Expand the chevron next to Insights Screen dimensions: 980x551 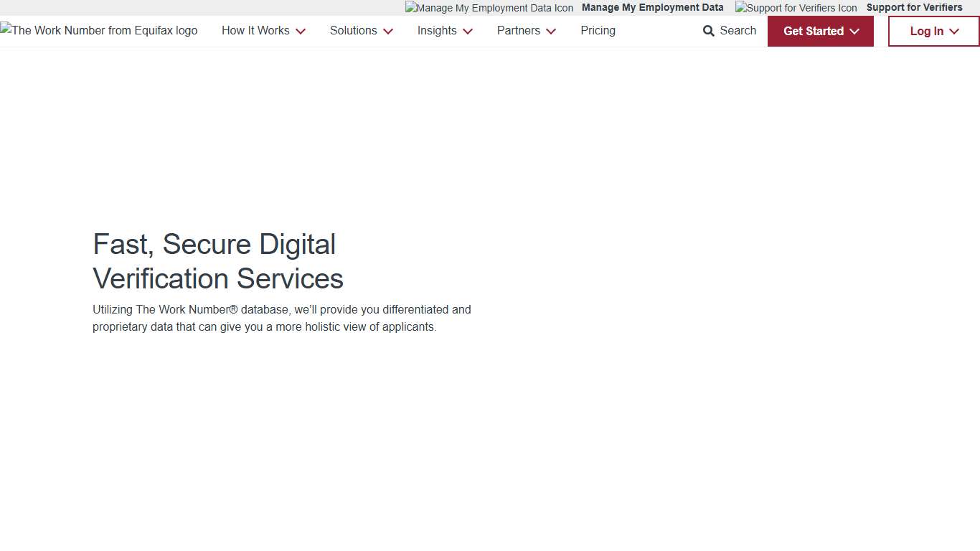coord(468,32)
